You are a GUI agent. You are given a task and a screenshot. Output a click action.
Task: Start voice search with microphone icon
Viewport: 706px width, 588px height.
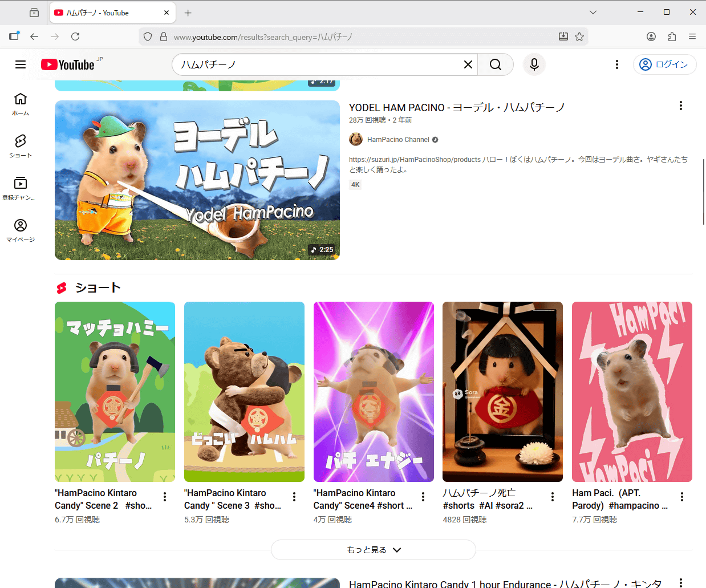(x=534, y=64)
